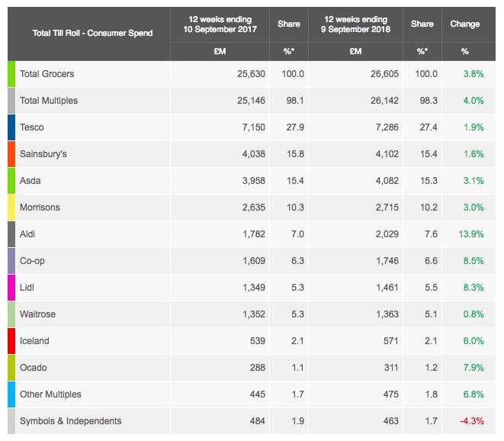Click Total Multiples 98.3 share value
The height and width of the screenshot is (441, 504).
point(429,101)
